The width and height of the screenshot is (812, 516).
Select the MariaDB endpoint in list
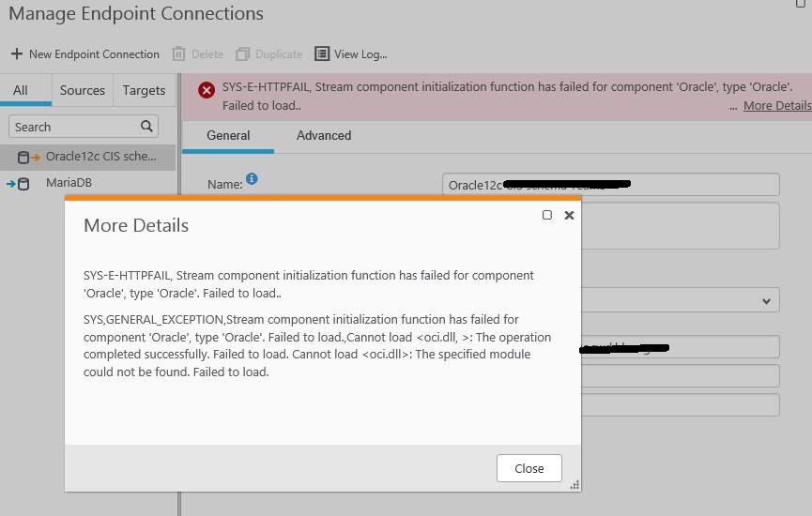coord(69,183)
